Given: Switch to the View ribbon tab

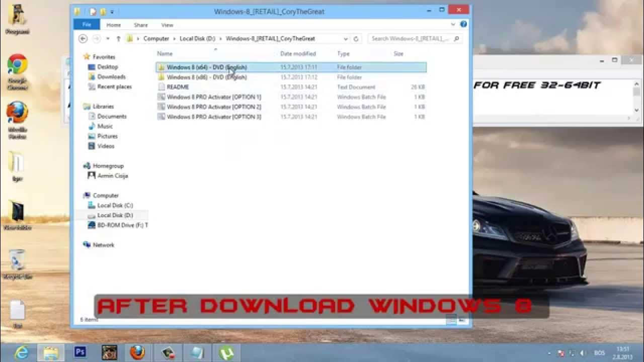Looking at the screenshot, I should [x=167, y=25].
